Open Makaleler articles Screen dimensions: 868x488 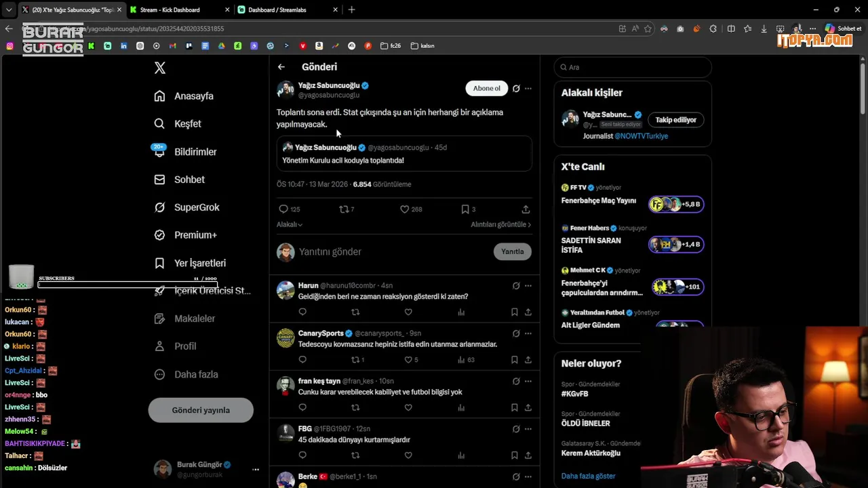pyautogui.click(x=184, y=319)
